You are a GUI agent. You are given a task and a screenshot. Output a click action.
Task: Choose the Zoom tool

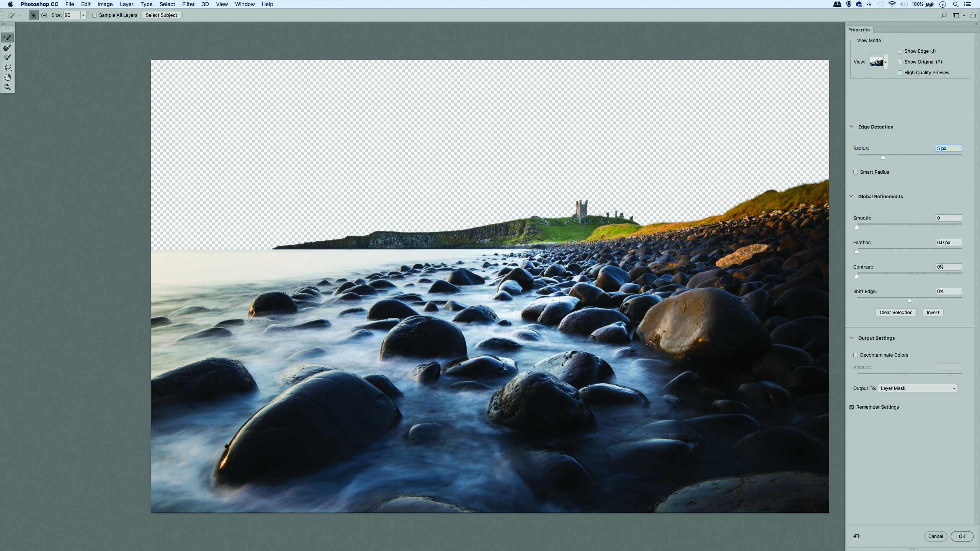coord(8,87)
